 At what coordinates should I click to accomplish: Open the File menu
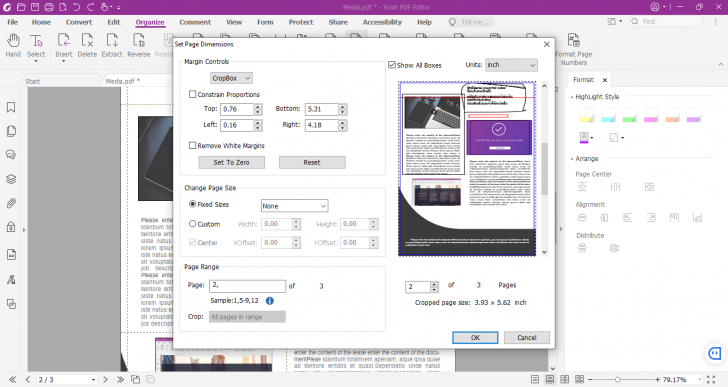13,22
